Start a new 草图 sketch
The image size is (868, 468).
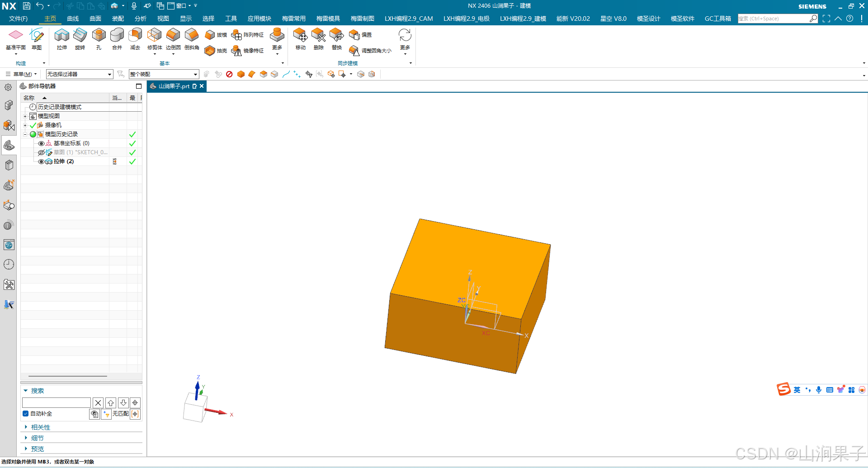[x=37, y=38]
